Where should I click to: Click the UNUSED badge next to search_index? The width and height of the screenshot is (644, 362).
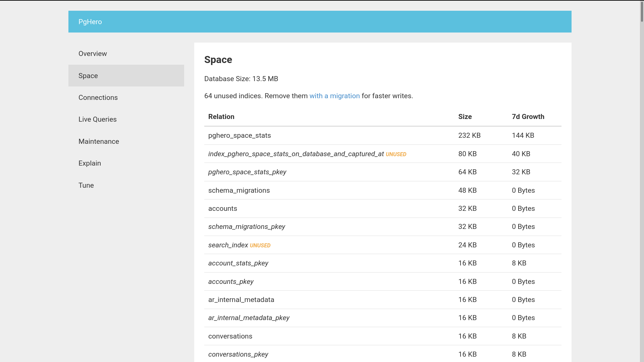260,245
